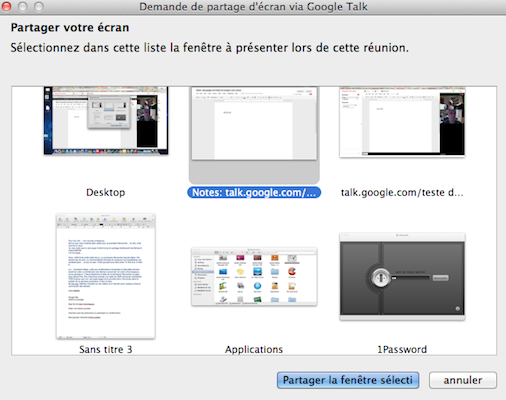Close the dialog with the red button
This screenshot has width=506, height=400.
7,6
